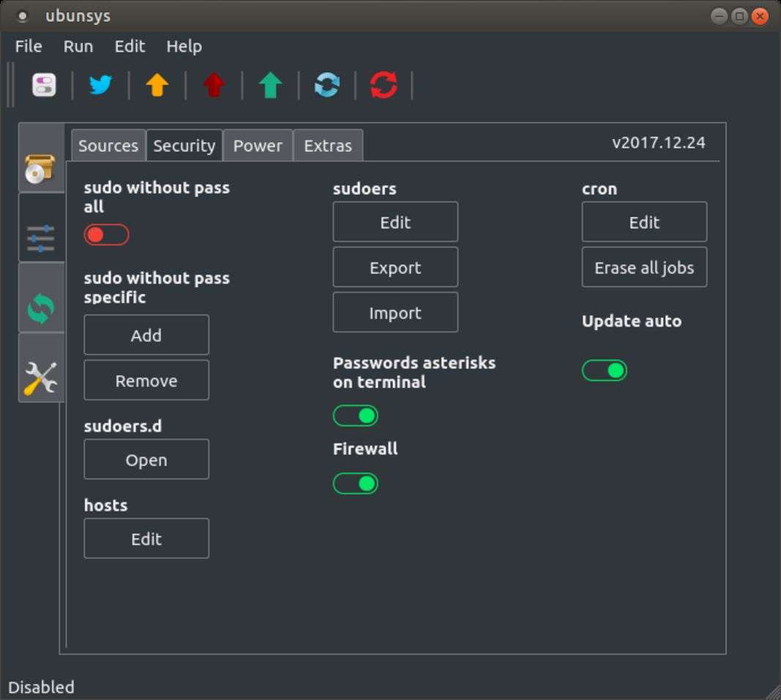The height and width of the screenshot is (700, 781).
Task: Disable the Update auto toggle
Action: (605, 371)
